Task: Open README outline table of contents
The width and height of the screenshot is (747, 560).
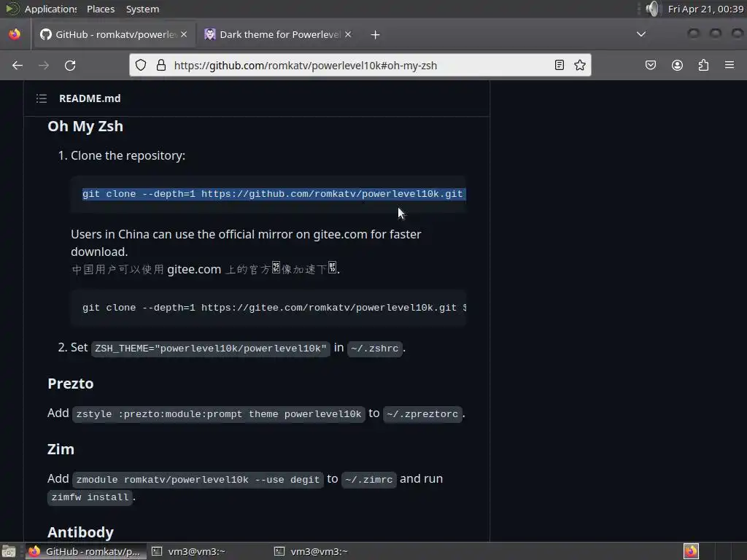Action: coord(42,98)
